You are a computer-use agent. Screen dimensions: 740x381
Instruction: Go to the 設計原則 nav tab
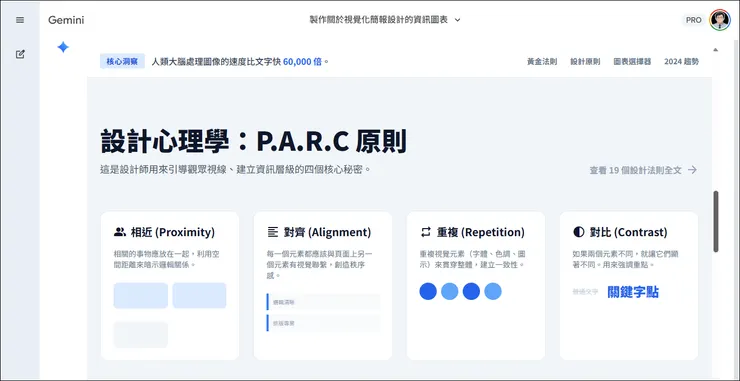coord(585,62)
